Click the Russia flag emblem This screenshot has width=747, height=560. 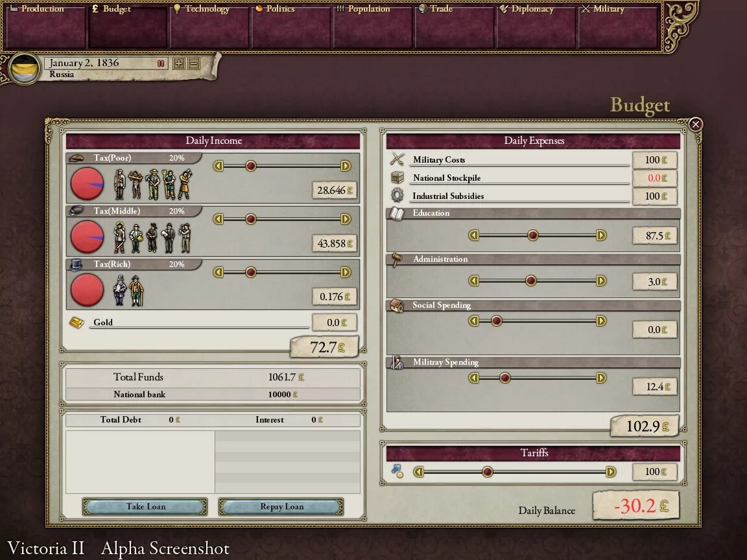tap(25, 69)
